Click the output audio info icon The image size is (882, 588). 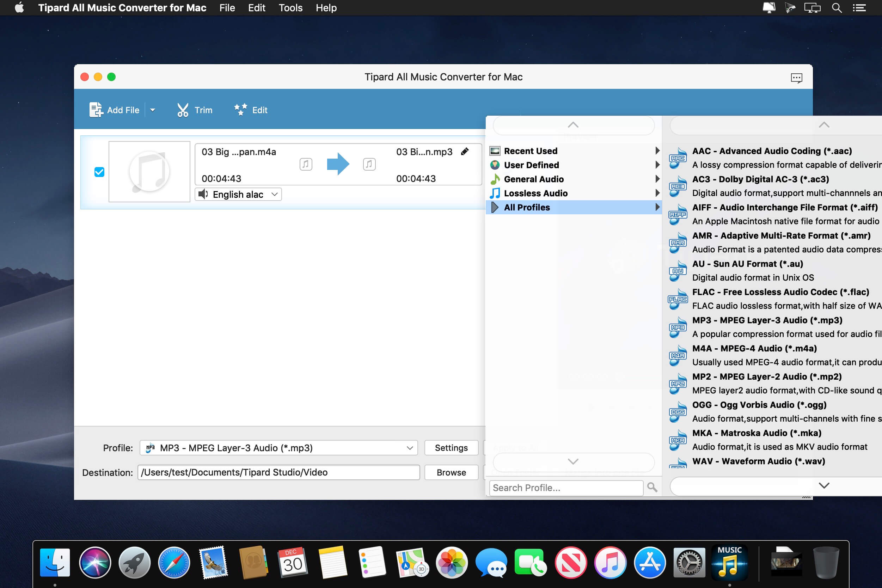(369, 164)
